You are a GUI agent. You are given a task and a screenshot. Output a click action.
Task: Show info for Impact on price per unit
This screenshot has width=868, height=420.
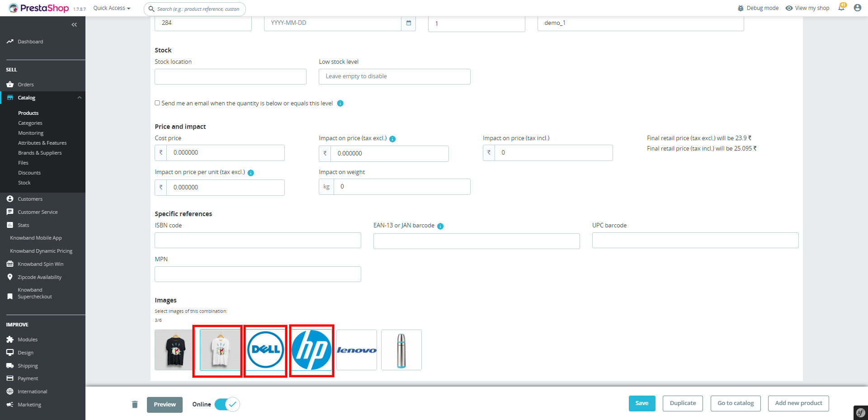[x=251, y=173]
